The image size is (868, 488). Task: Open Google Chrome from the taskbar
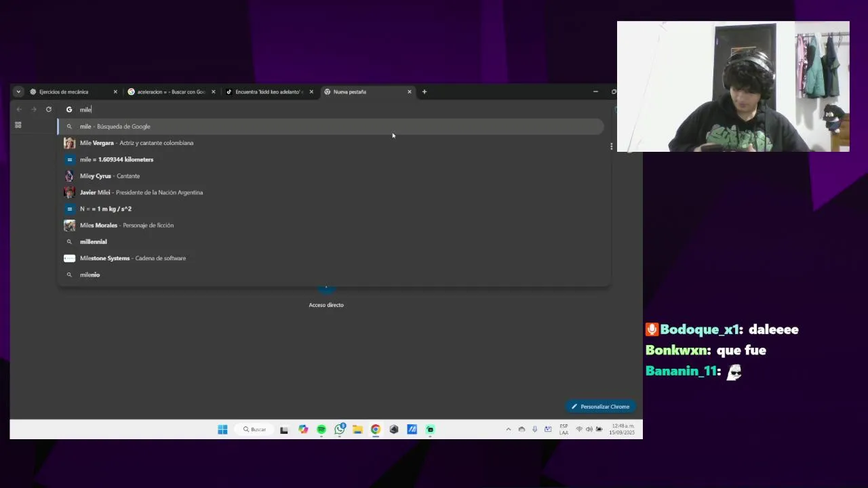point(376,429)
